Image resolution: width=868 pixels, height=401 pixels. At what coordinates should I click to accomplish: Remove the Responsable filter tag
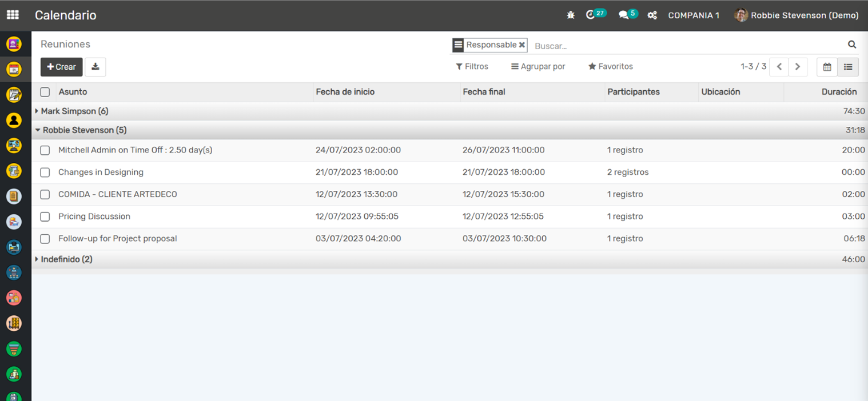(x=521, y=45)
